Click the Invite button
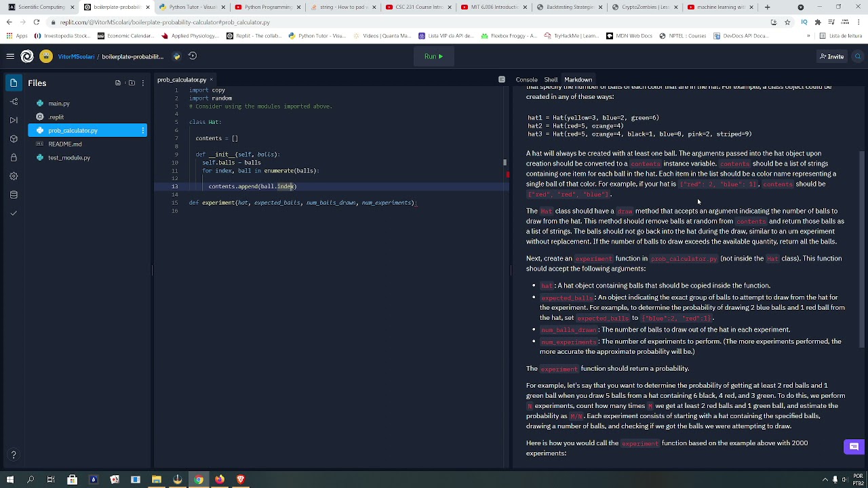 (x=831, y=56)
